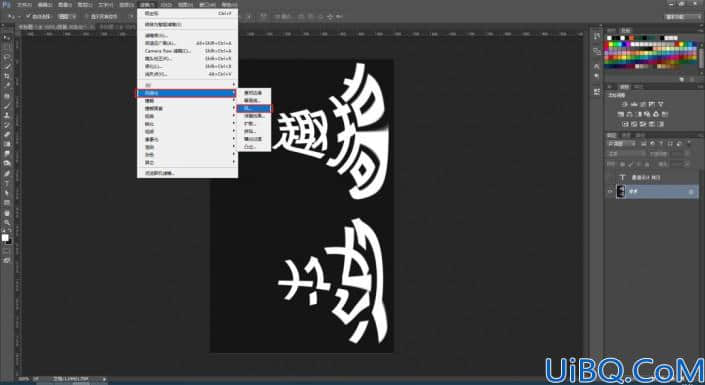Switch to the Color tab beside Swatches
The width and height of the screenshot is (705, 385).
coord(612,31)
